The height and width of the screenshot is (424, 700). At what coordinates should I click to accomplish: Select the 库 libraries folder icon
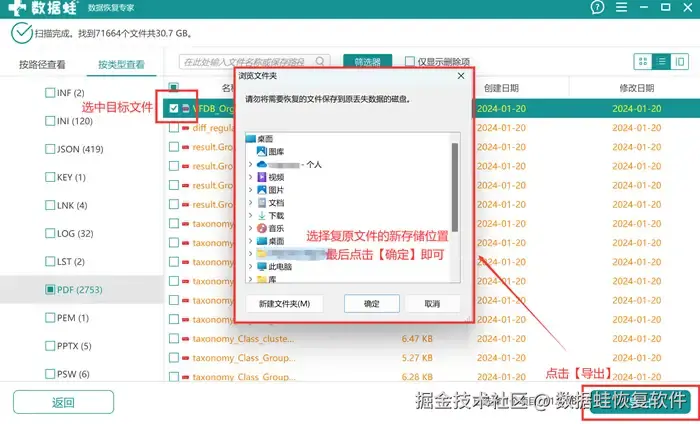[x=262, y=279]
